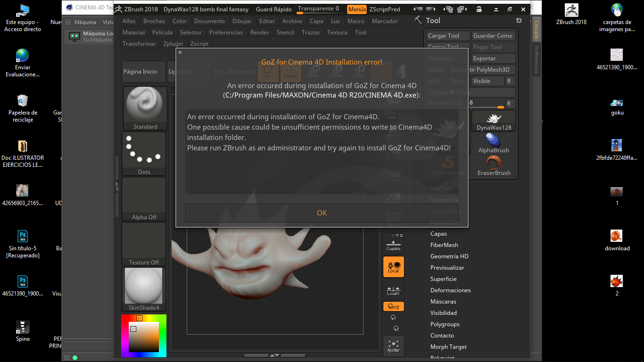
Task: Click the Visible GoZ button
Action: [488, 81]
